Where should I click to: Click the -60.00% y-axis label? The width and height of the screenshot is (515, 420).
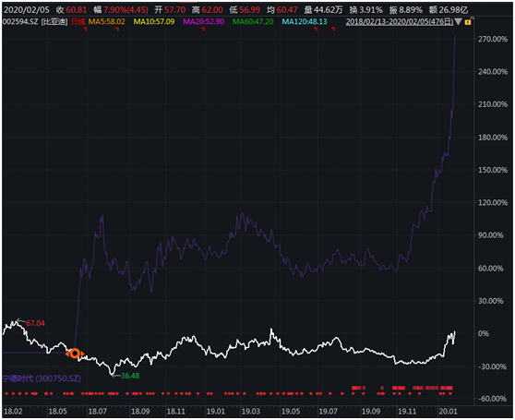pyautogui.click(x=492, y=399)
